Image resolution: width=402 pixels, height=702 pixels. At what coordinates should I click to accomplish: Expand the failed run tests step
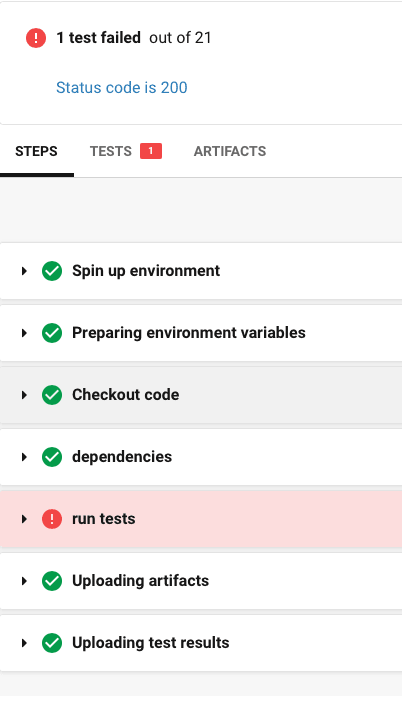point(201,519)
